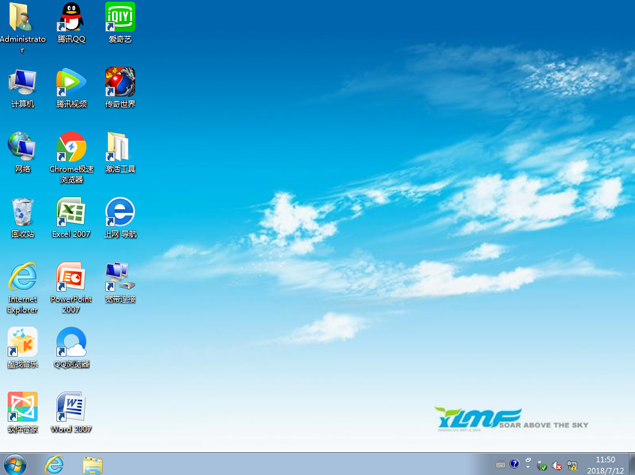Select the PowerPoint 2007 desktop shortcut
The width and height of the screenshot is (635, 475).
point(70,278)
